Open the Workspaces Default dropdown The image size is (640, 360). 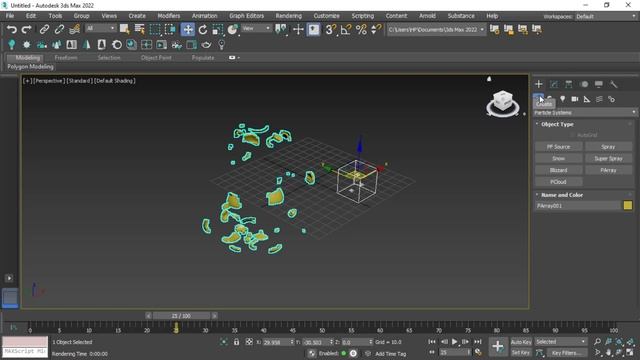tap(606, 16)
